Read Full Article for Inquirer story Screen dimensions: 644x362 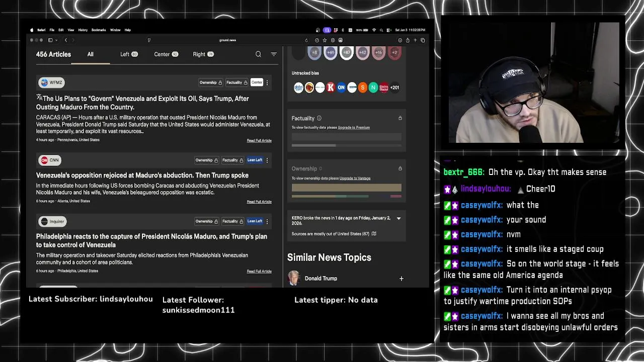tap(259, 271)
